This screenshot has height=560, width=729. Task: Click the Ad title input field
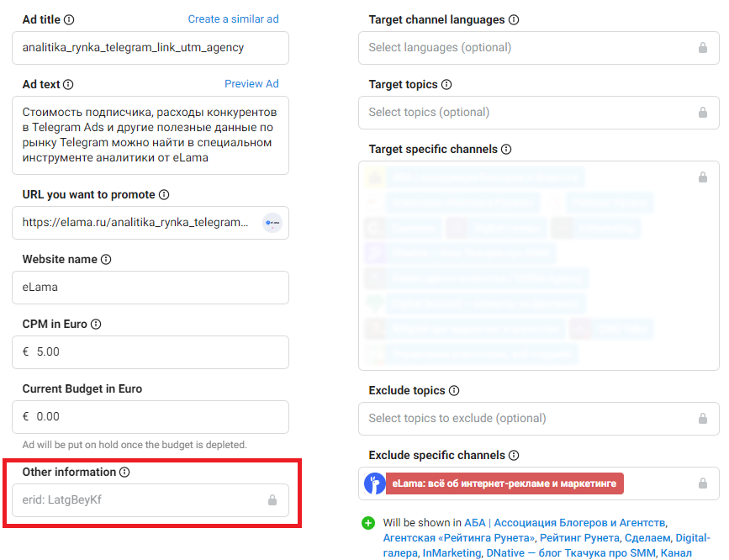pyautogui.click(x=151, y=48)
